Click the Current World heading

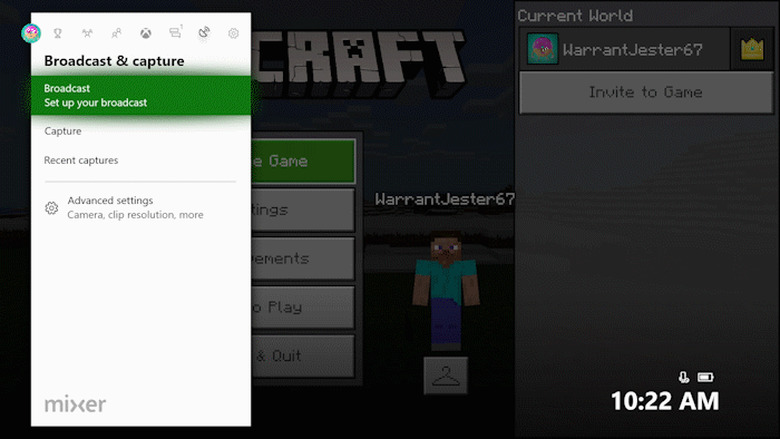click(x=575, y=16)
